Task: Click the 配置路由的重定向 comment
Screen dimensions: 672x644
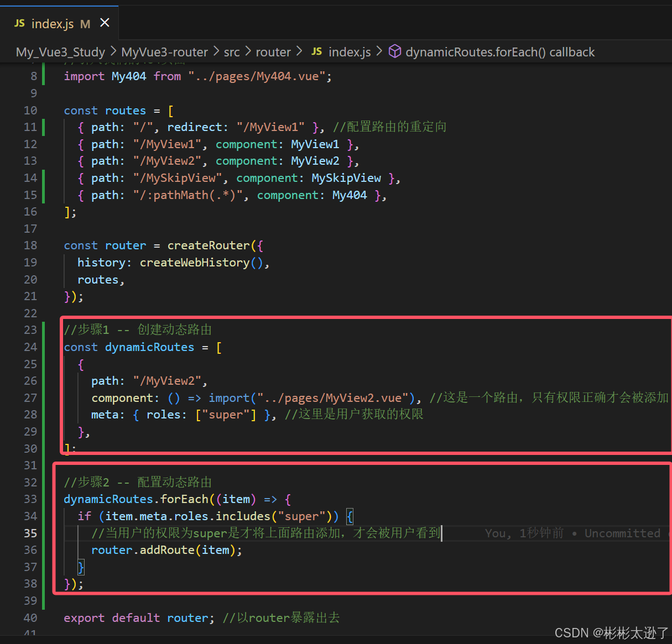Action: 390,127
